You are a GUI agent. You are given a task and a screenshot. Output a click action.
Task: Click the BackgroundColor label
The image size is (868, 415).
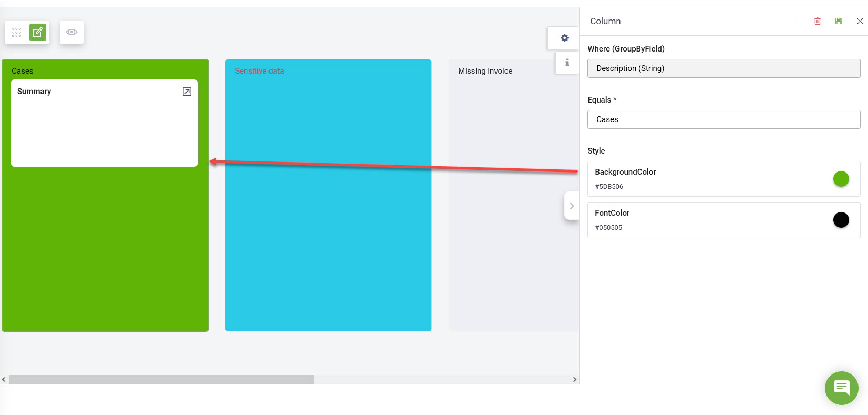(x=625, y=172)
